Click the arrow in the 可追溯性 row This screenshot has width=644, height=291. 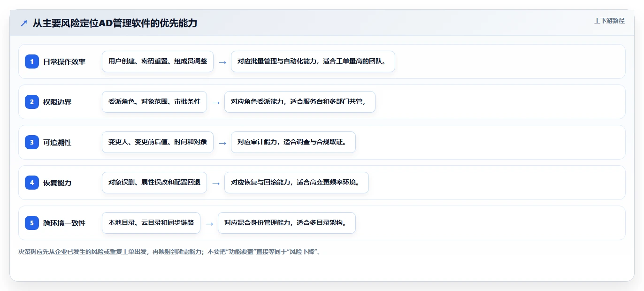tap(222, 143)
